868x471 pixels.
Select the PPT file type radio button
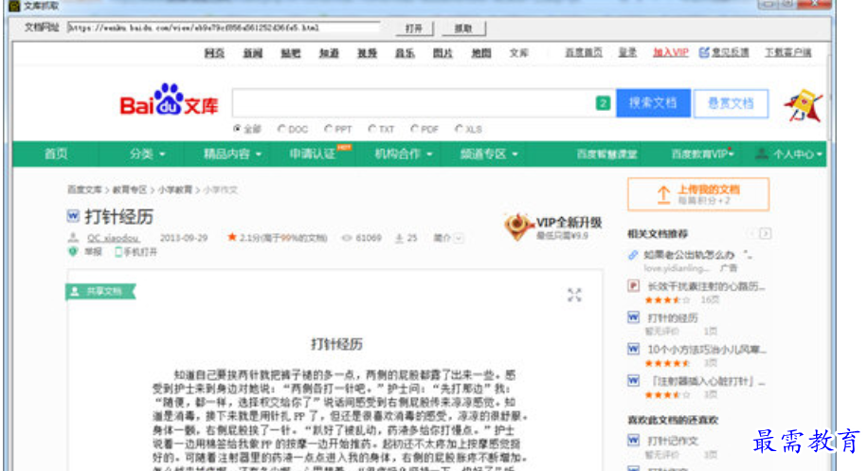coord(328,129)
